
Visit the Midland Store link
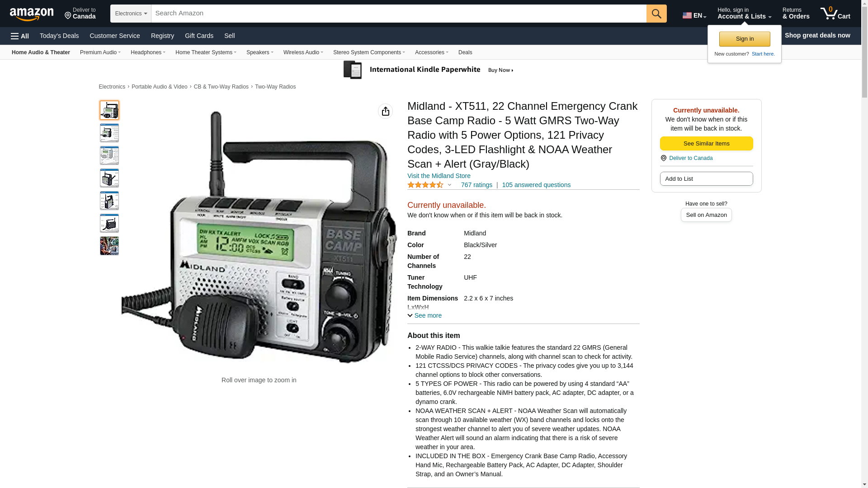439,176
